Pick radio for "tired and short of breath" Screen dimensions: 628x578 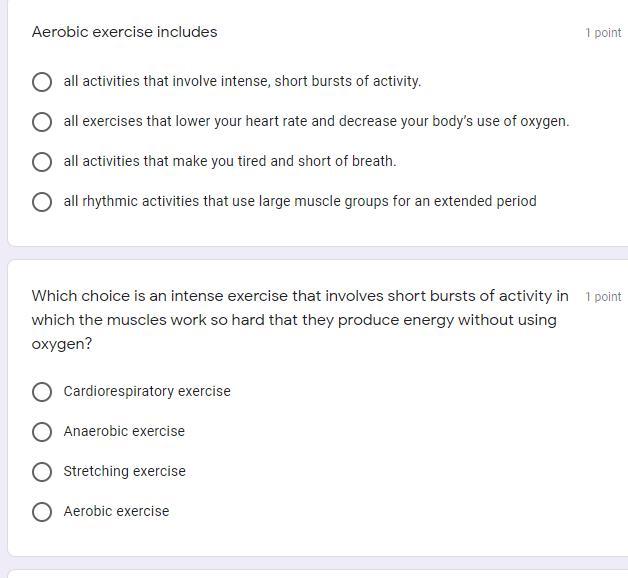point(42,162)
